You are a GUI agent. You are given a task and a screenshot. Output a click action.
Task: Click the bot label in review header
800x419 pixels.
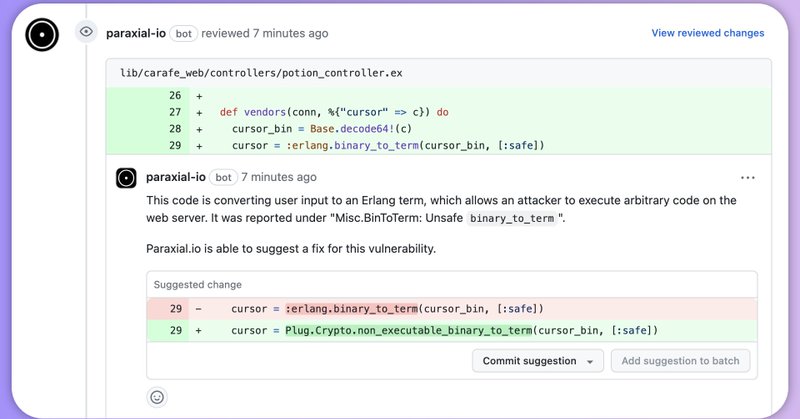184,34
